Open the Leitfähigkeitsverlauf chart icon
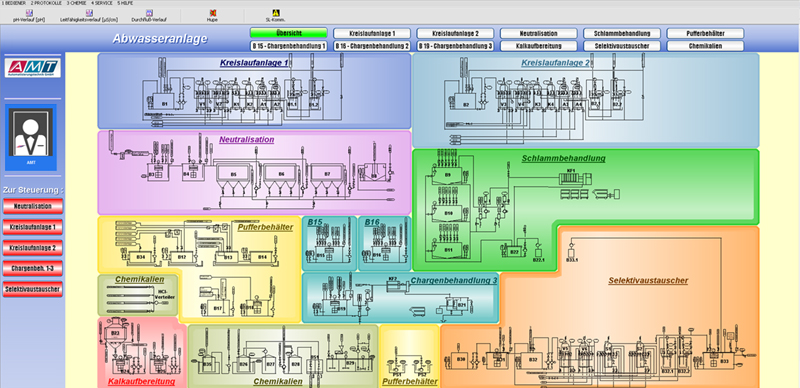This screenshot has width=800, height=388. click(x=89, y=13)
